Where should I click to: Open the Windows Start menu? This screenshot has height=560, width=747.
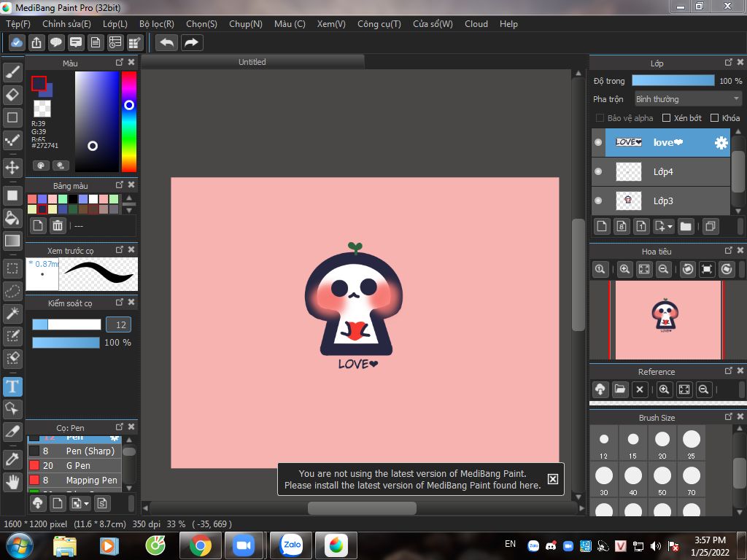[x=19, y=546]
